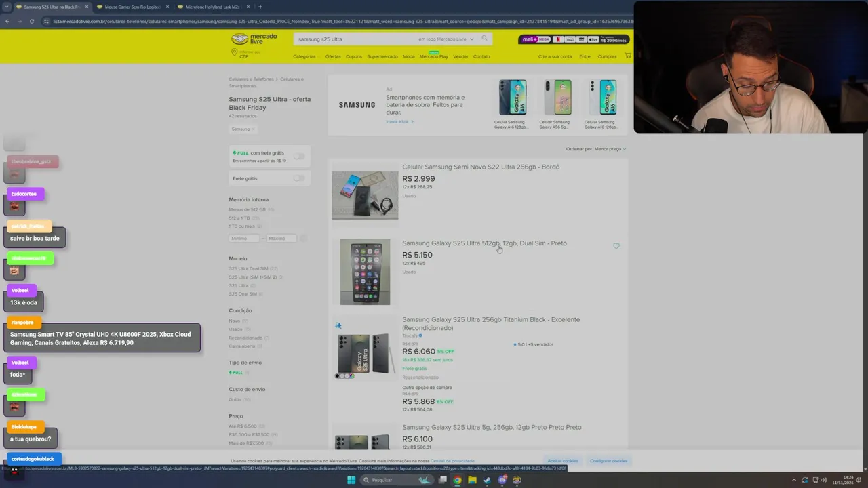This screenshot has height=488, width=868.
Task: Click the 'samsung s25 ultra' search field
Action: point(355,39)
